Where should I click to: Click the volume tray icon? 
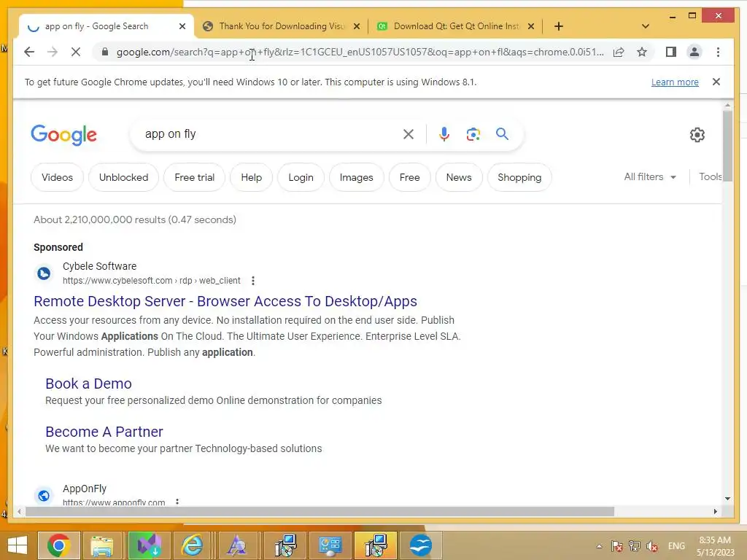(652, 546)
